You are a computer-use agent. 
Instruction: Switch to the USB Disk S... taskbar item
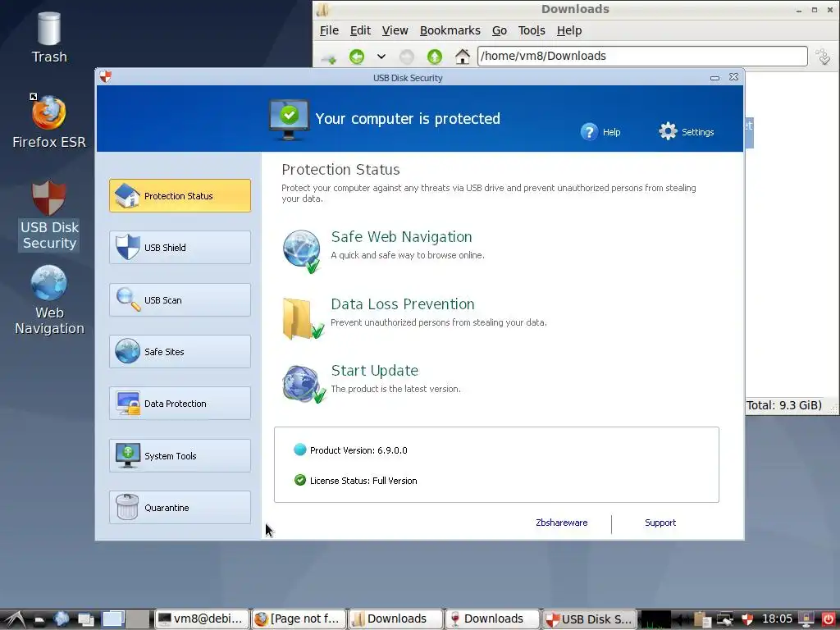(x=589, y=619)
